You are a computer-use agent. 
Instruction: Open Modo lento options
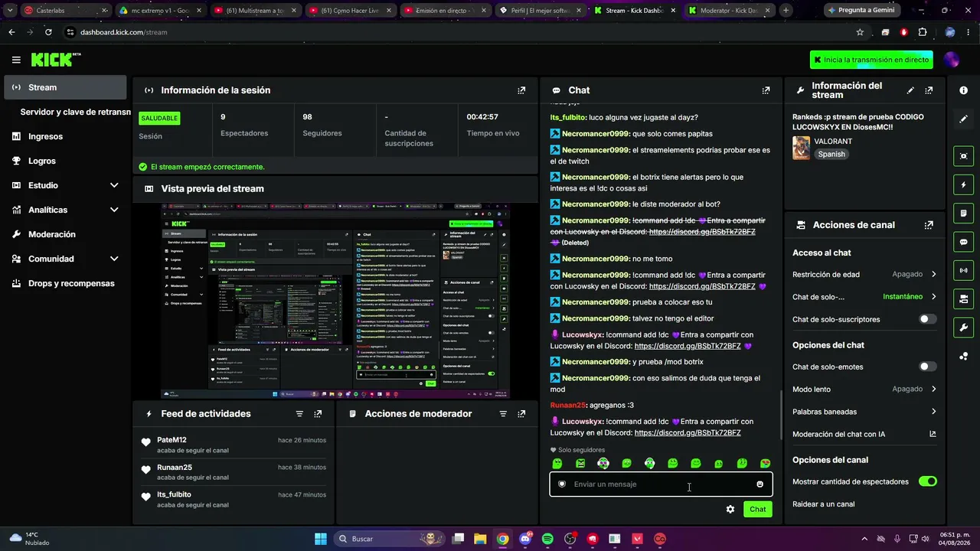coord(864,389)
